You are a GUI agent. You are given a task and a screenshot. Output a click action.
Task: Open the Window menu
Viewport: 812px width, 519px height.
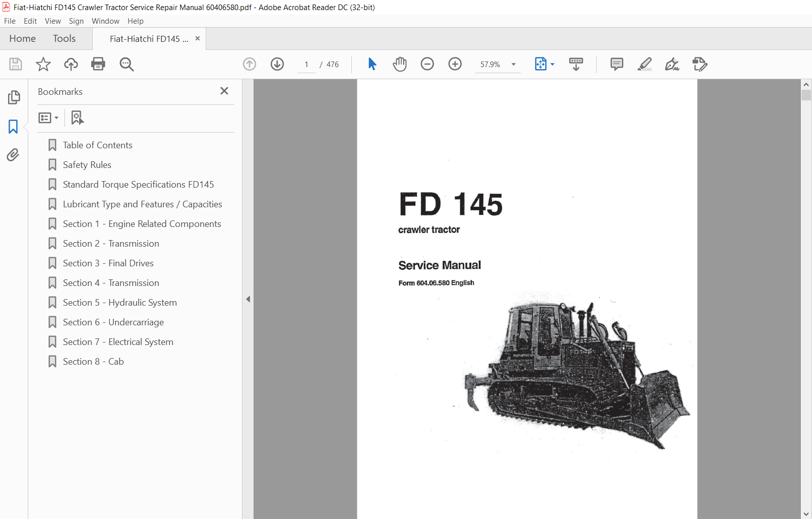105,21
